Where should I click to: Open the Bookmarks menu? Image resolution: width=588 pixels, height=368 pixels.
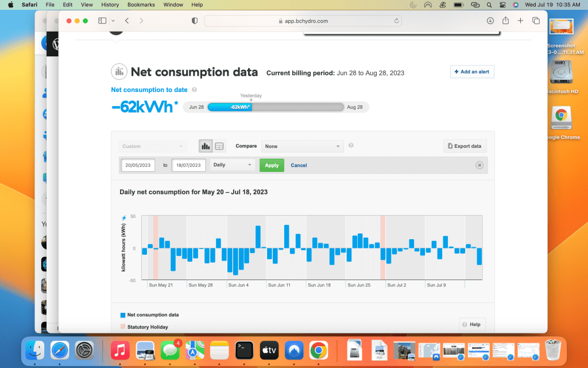pos(141,5)
